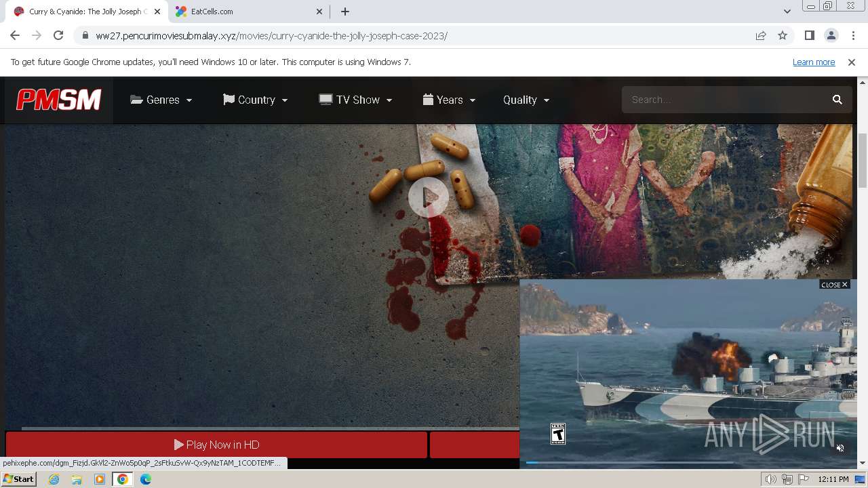
Task: Expand the Country dropdown menu
Action: pos(256,100)
